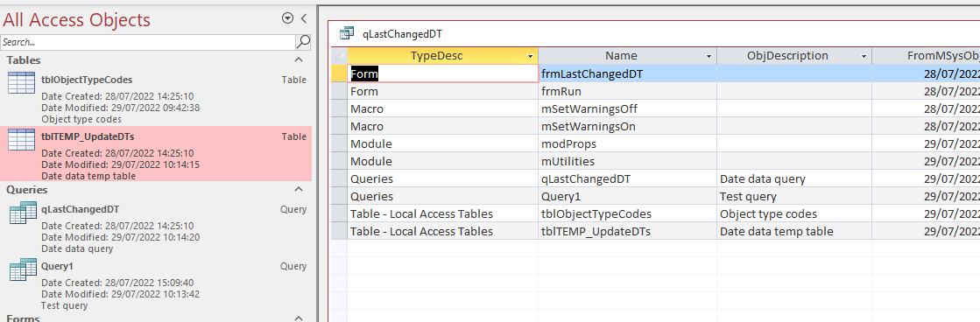The width and height of the screenshot is (980, 322).
Task: Click the tblObjectTypeCodes table icon
Action: (21, 83)
